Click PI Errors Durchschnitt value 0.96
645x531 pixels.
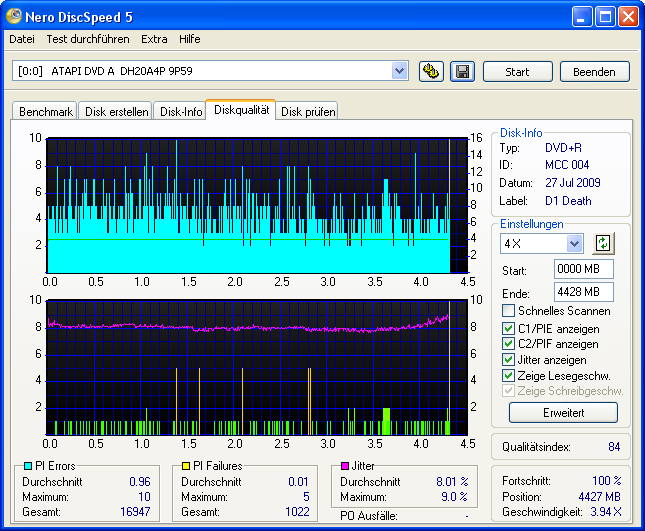pyautogui.click(x=140, y=482)
